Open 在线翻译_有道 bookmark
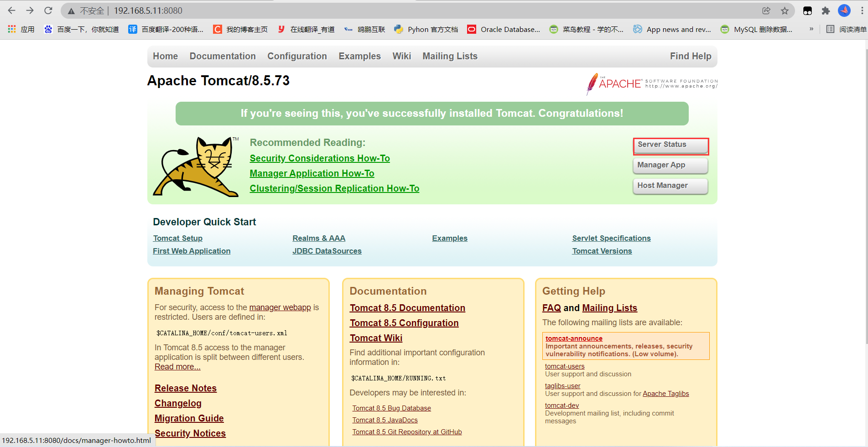868x447 pixels. tap(306, 29)
